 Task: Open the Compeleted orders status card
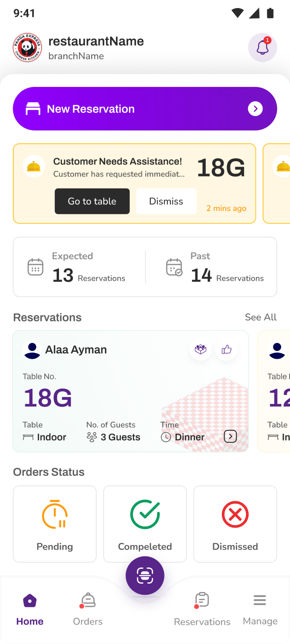point(145,524)
